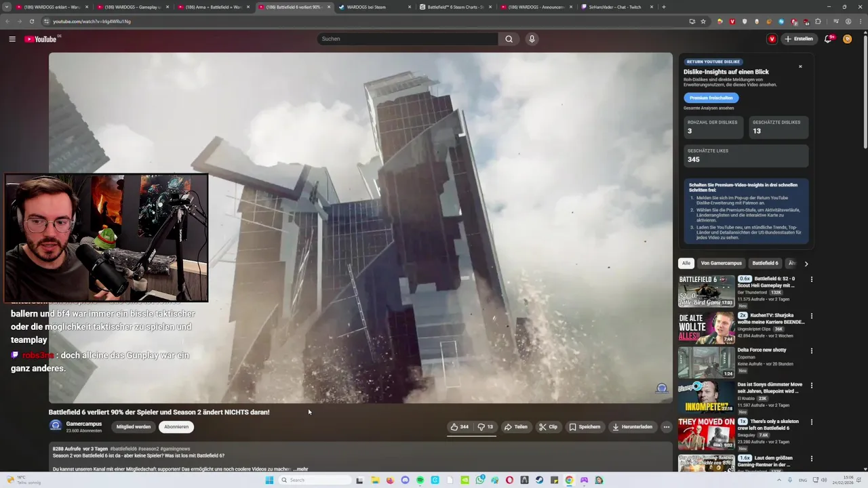Click the search magnifier button
The height and width of the screenshot is (488, 868).
pos(509,39)
